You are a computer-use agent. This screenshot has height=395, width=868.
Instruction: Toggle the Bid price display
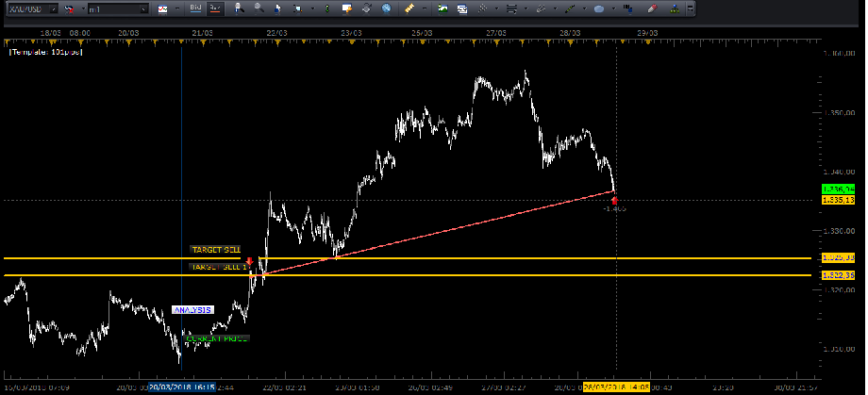coord(195,8)
